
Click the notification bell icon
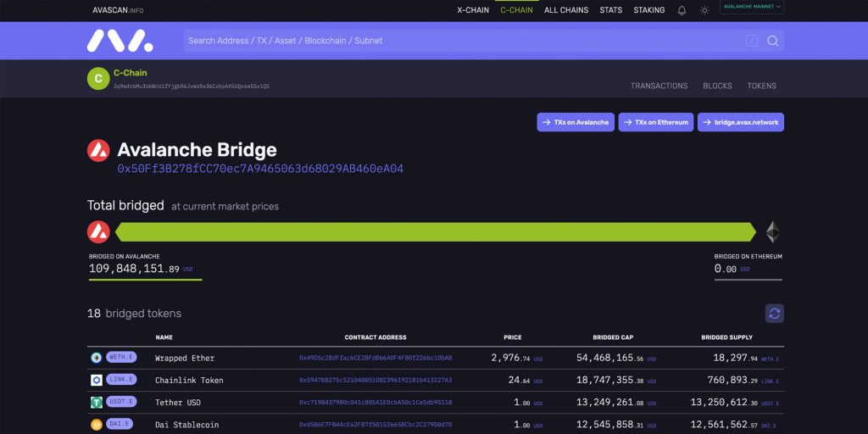click(682, 10)
